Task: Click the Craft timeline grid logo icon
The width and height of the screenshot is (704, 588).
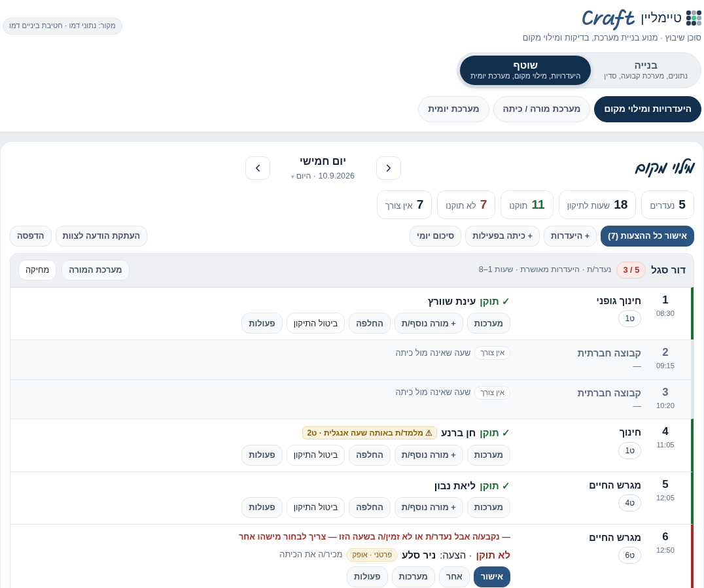Action: pos(694,18)
